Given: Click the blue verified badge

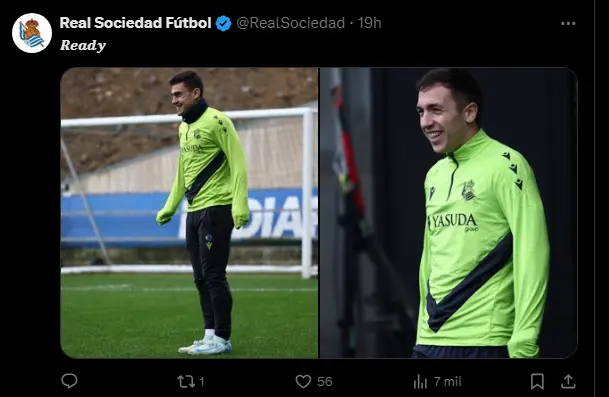Looking at the screenshot, I should [223, 23].
